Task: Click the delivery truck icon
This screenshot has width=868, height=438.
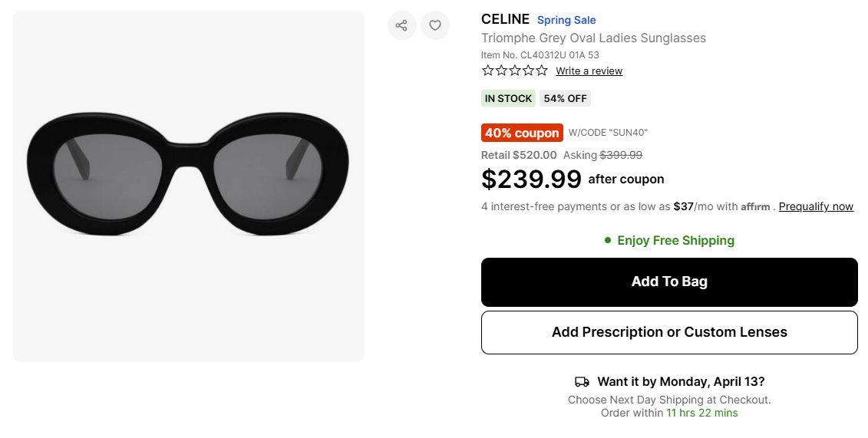Action: pyautogui.click(x=583, y=382)
